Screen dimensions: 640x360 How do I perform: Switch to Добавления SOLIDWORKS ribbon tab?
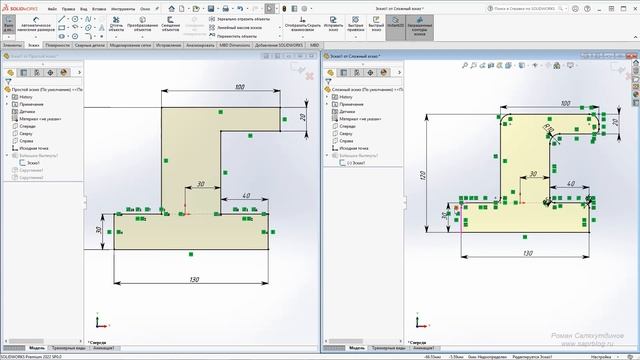pyautogui.click(x=279, y=45)
